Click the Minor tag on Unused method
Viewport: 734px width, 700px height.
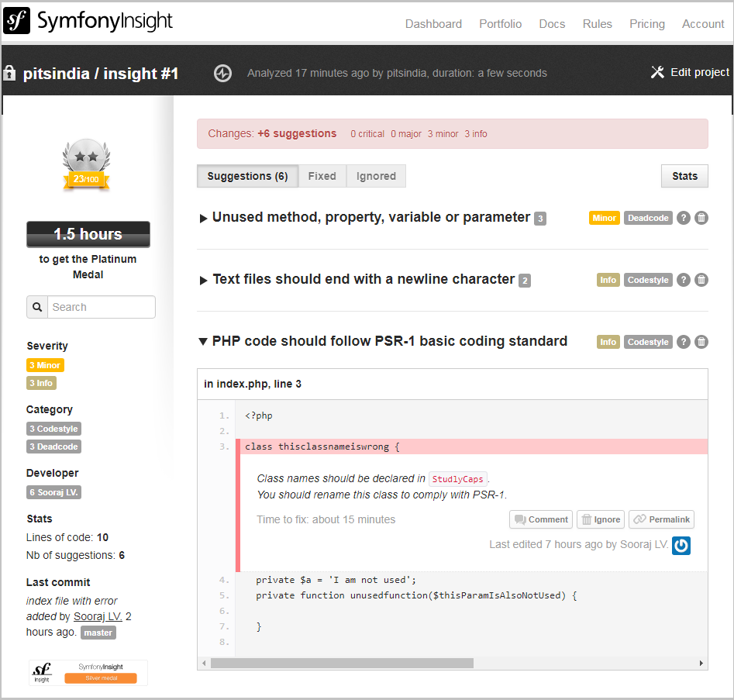(x=605, y=218)
